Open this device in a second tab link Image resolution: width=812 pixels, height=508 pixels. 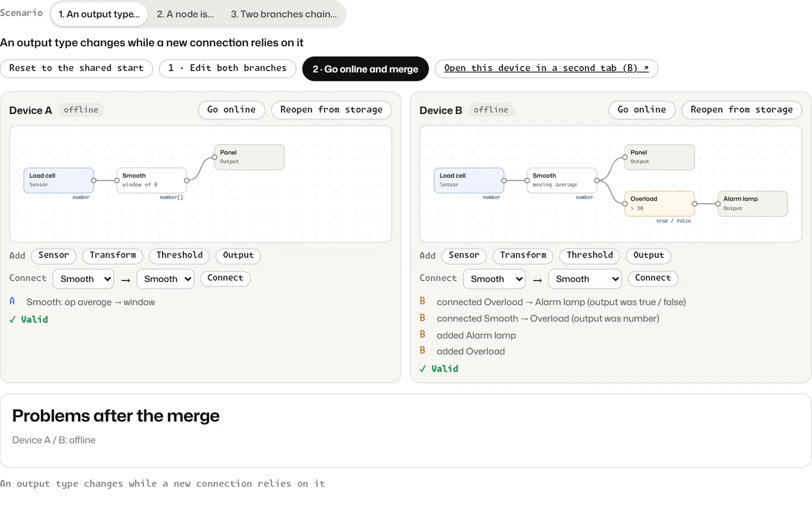pyautogui.click(x=546, y=69)
